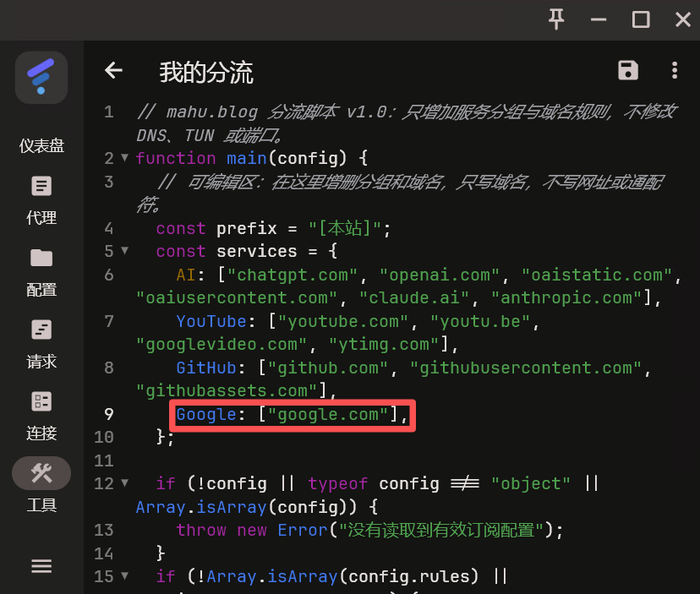700x594 pixels.
Task: Click the GitHub key on line 8
Action: tap(205, 368)
